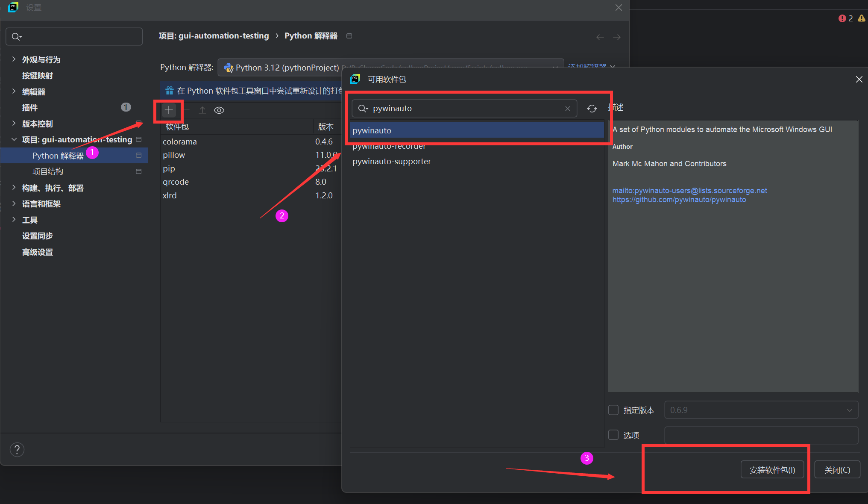Screen dimensions: 868x504
Task: Expand the 编辑器 settings group
Action: pos(14,91)
